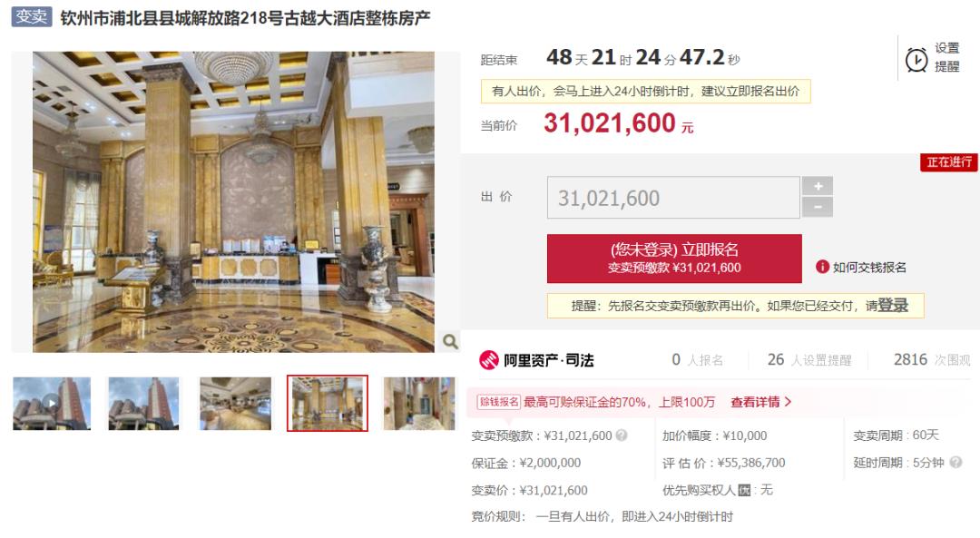Click the 优 badge beside 优先购买权人
Viewport: 980px width, 538px height.
[744, 491]
